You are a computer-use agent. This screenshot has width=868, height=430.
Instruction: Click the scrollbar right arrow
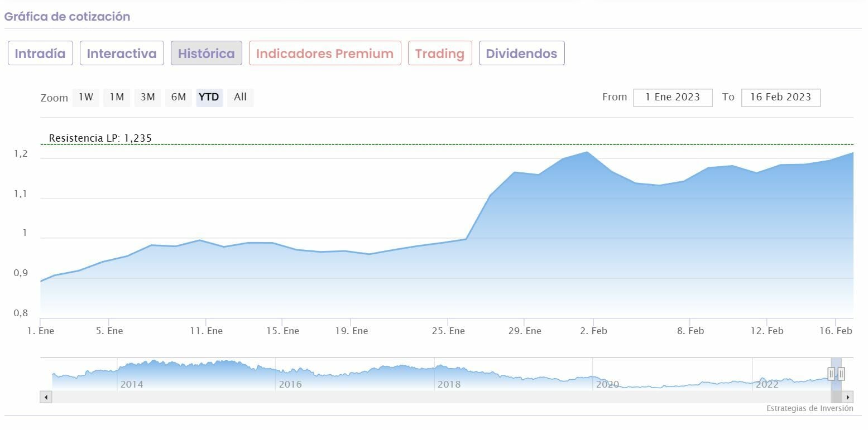point(848,397)
